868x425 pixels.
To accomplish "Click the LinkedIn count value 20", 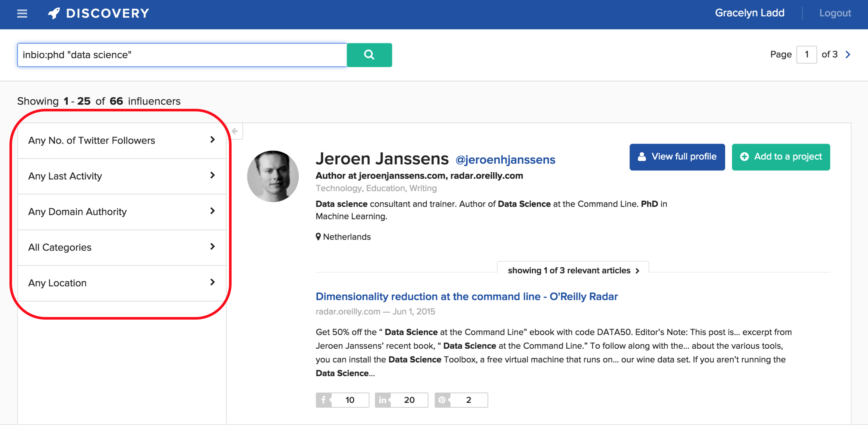I will click(x=409, y=400).
